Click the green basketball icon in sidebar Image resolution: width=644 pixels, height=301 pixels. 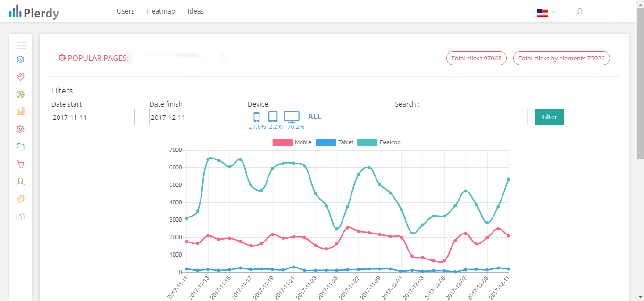tap(20, 94)
